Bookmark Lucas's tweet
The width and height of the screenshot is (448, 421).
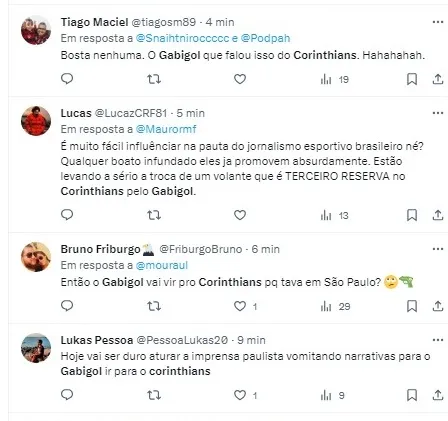[x=412, y=215]
